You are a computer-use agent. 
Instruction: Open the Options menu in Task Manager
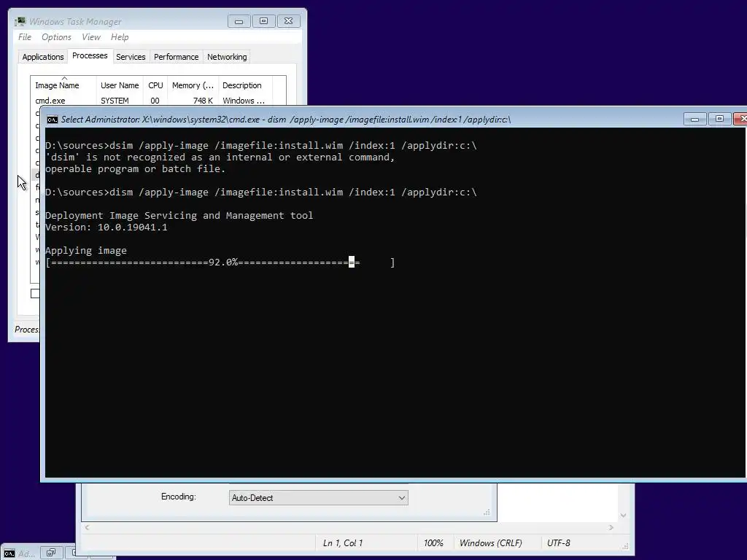(x=56, y=37)
